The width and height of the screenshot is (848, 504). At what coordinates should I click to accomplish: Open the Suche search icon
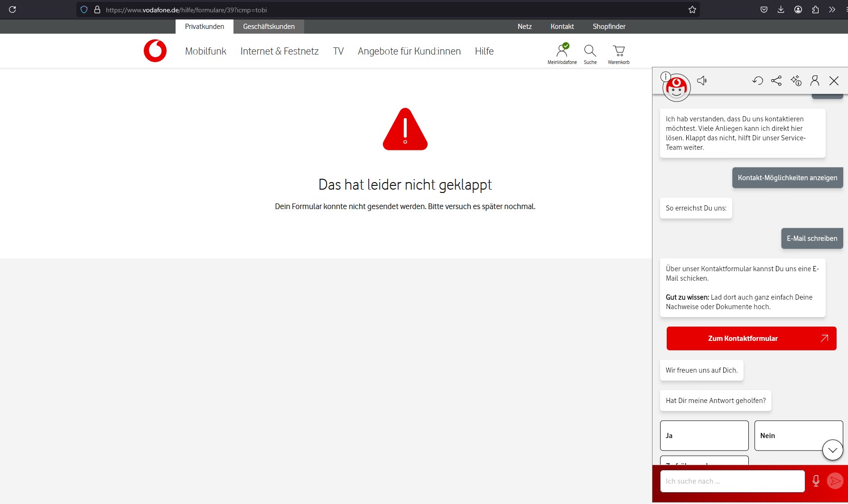pos(590,54)
